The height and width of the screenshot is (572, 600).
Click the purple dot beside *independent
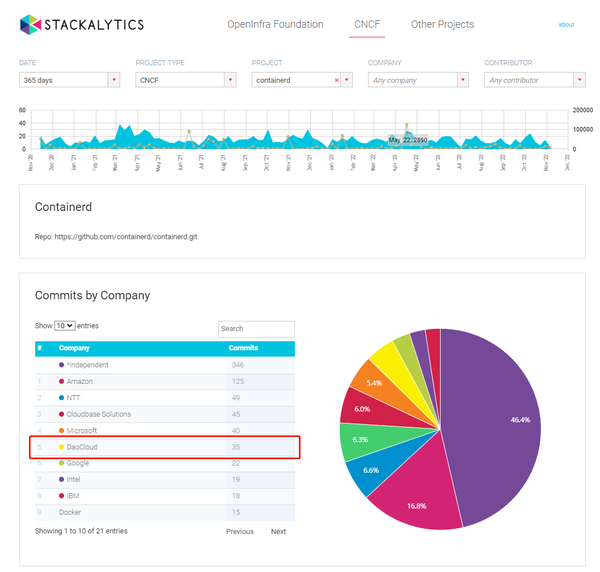(x=62, y=365)
